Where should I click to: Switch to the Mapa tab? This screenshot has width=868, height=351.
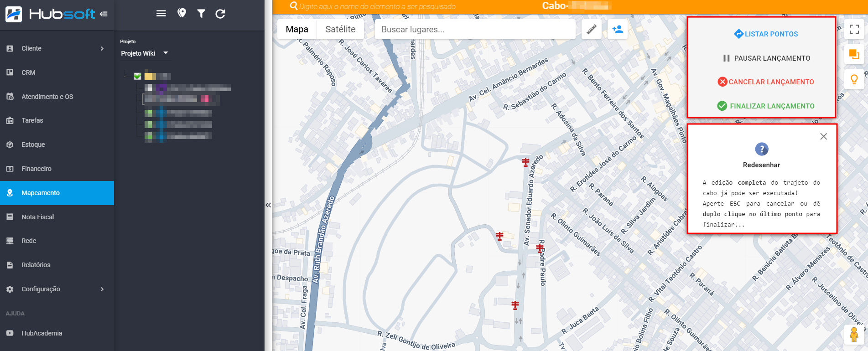tap(297, 29)
